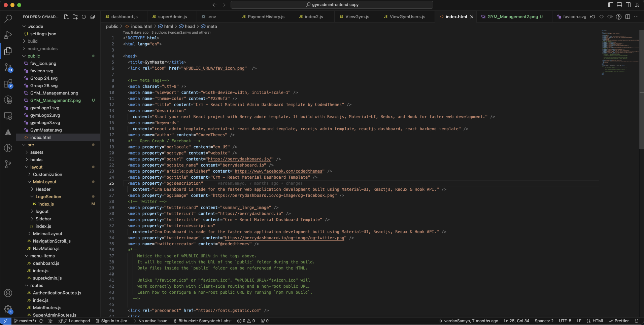Open the Search view in activity bar
Viewport: 644px width, 325px height.
[8, 19]
